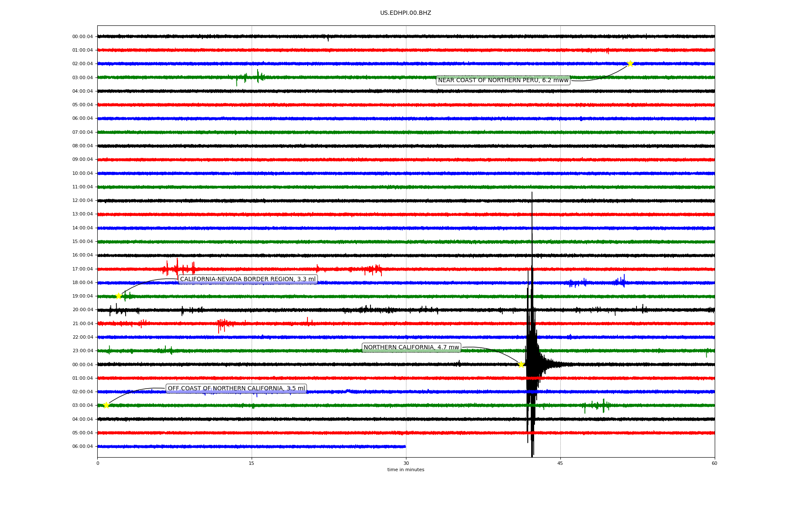Click the US.EDHPI.00.BHZ plot title
812x508 pixels.
(x=405, y=13)
